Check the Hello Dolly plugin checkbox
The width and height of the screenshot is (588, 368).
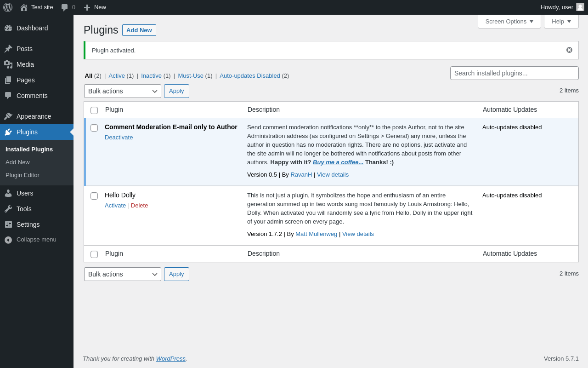[94, 196]
